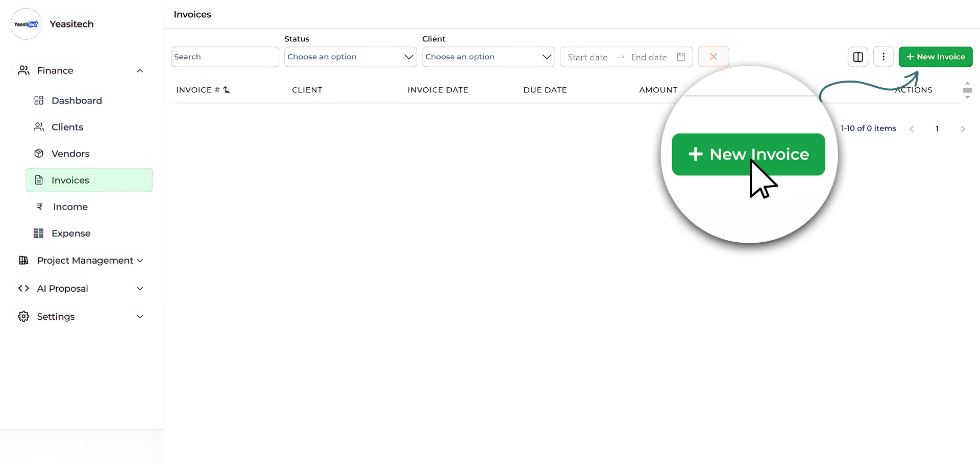The height and width of the screenshot is (464, 980).
Task: Select the Invoices menu item
Action: point(89,180)
